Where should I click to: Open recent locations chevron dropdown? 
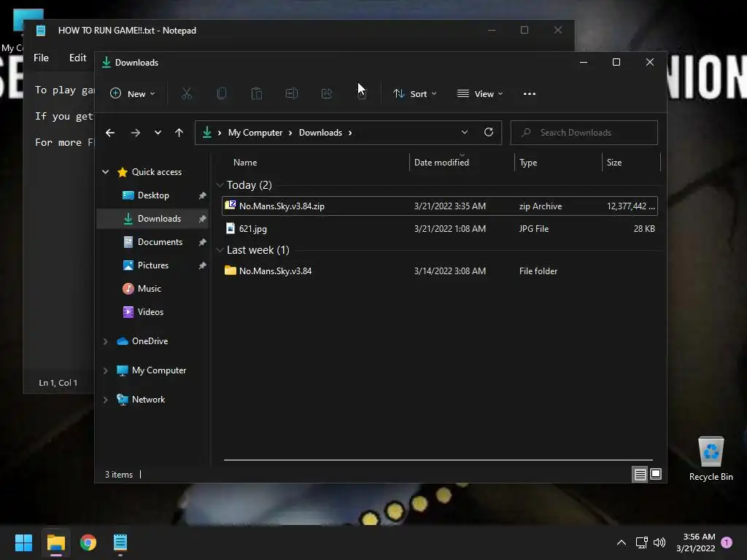(x=158, y=133)
